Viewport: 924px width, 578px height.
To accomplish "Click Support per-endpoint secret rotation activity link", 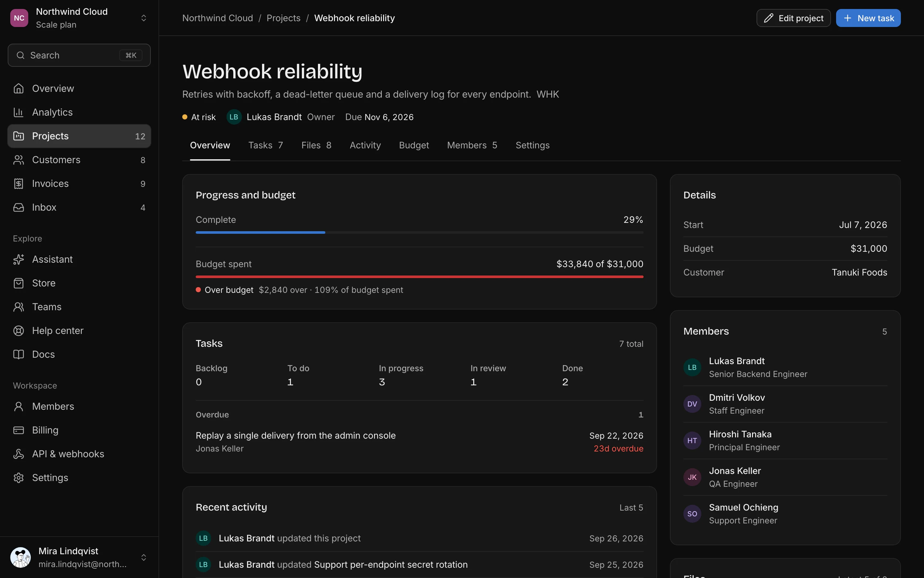I will [390, 565].
